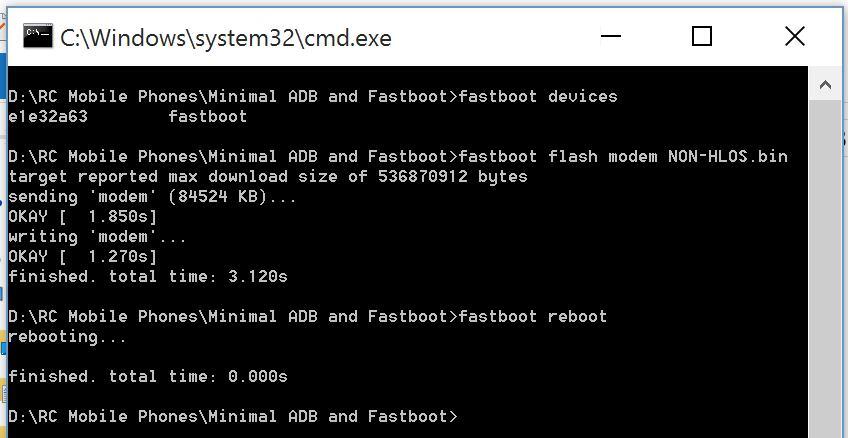This screenshot has height=438, width=848.
Task: Click the 'target reported max download size' line
Action: (267, 177)
